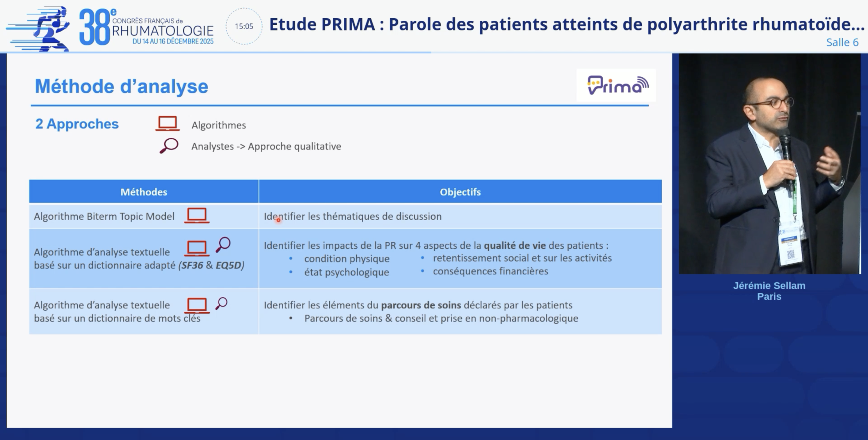The height and width of the screenshot is (440, 868).
Task: Click laptop icon in Biterm Topic Model row
Action: (197, 215)
